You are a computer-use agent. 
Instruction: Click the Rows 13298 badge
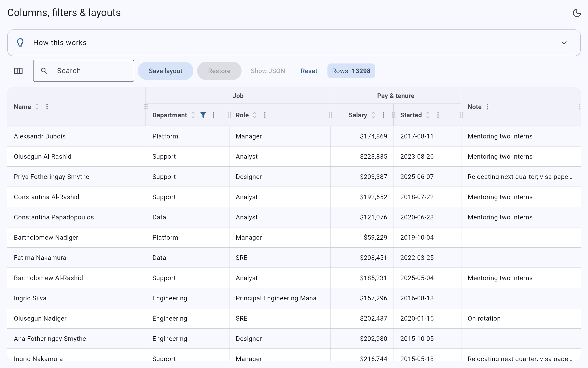coord(351,71)
